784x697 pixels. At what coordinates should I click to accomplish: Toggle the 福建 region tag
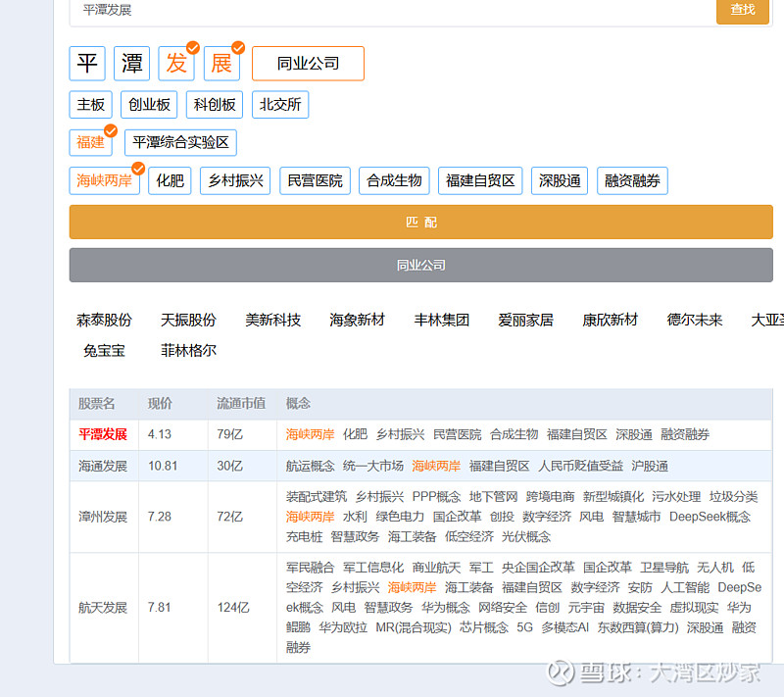[90, 142]
